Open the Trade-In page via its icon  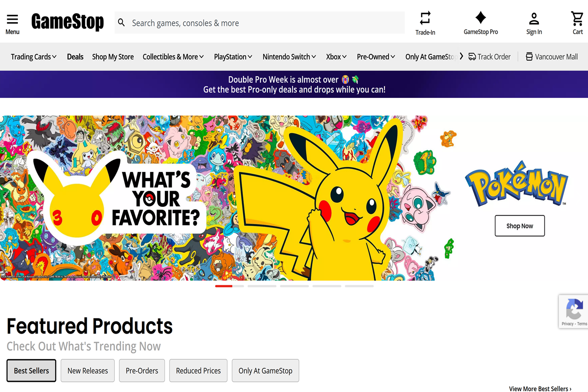coord(425,18)
